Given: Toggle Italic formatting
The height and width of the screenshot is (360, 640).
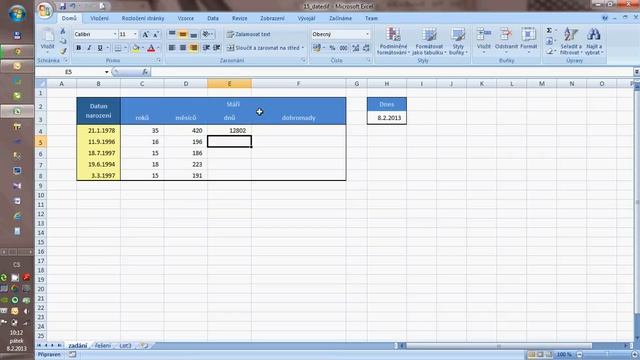Looking at the screenshot, I should coord(89,48).
